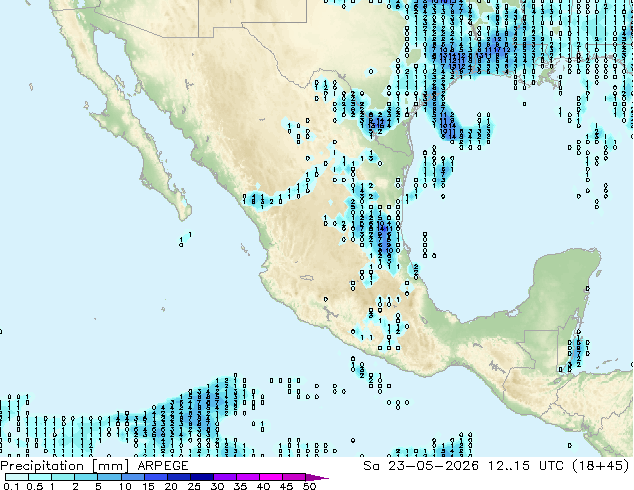Click the 40–45 mm magenta legend box
The width and height of the screenshot is (634, 490).
tap(271, 477)
